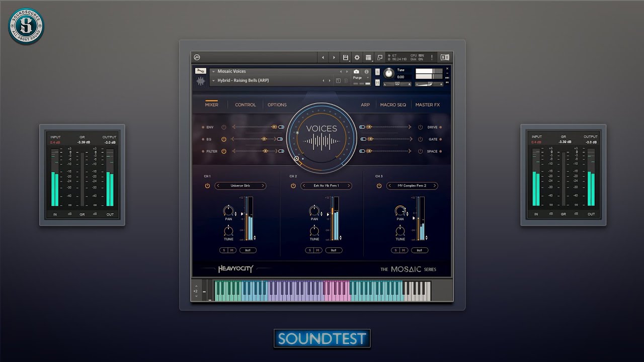Click the exclamation warning icon
The height and width of the screenshot is (362, 644).
[432, 57]
